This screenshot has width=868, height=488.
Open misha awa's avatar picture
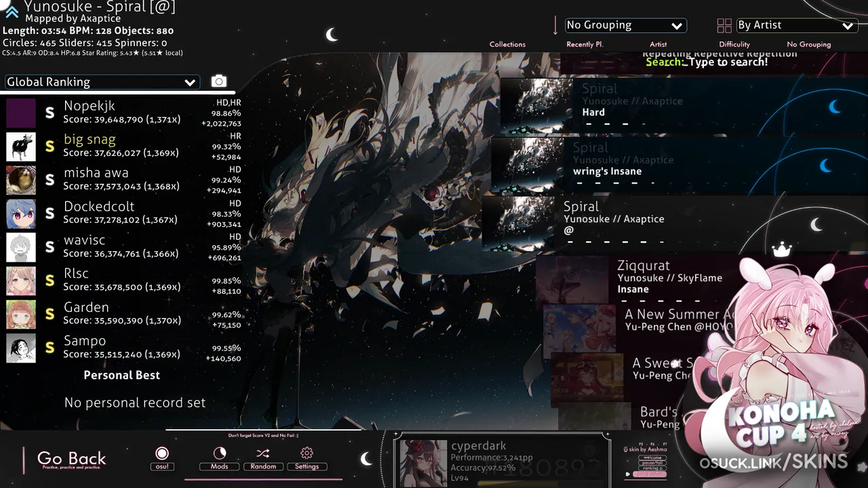[x=21, y=180]
